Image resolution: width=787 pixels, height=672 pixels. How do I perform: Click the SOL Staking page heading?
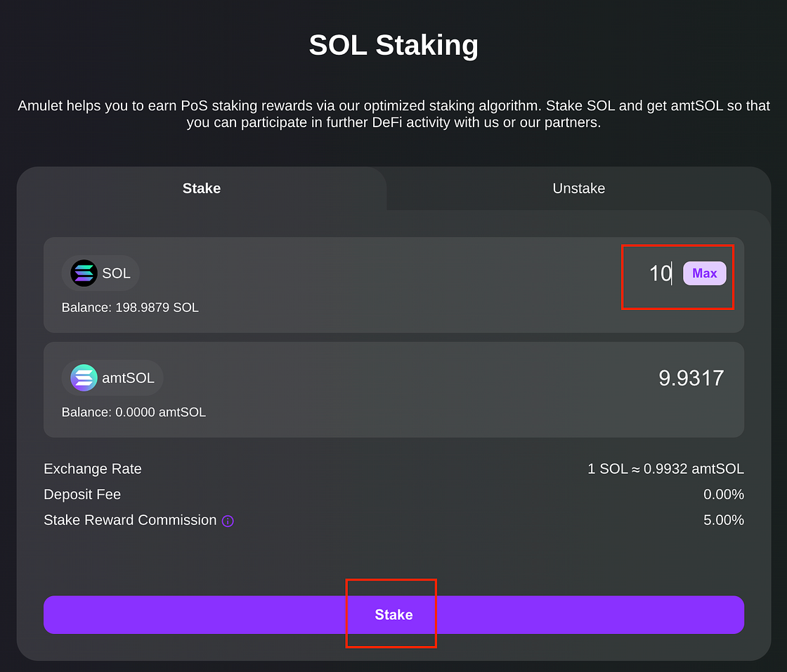click(x=393, y=45)
